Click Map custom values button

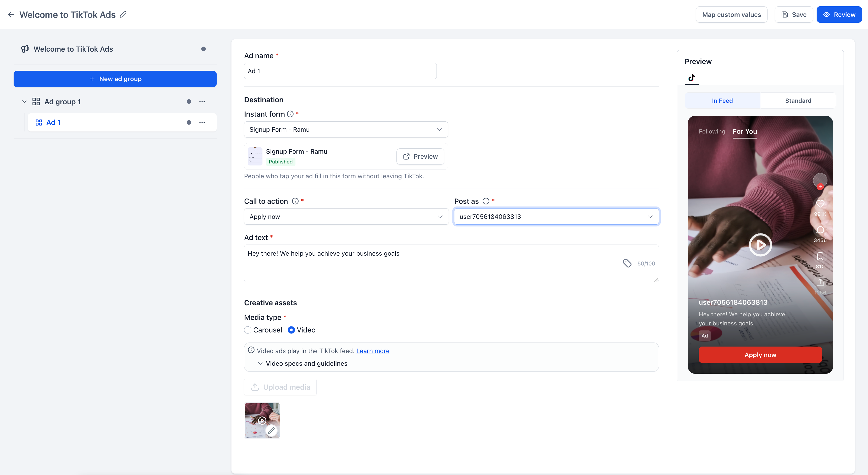731,15
